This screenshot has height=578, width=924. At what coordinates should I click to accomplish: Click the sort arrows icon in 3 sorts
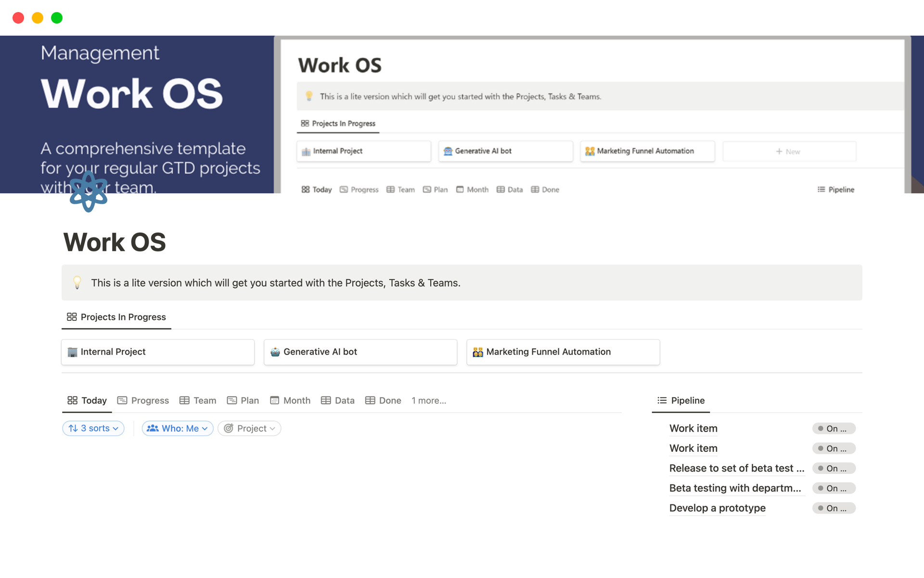(73, 428)
